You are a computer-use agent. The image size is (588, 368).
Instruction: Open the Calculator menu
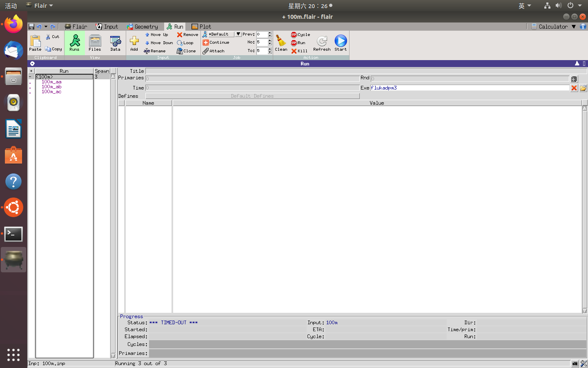(549, 27)
